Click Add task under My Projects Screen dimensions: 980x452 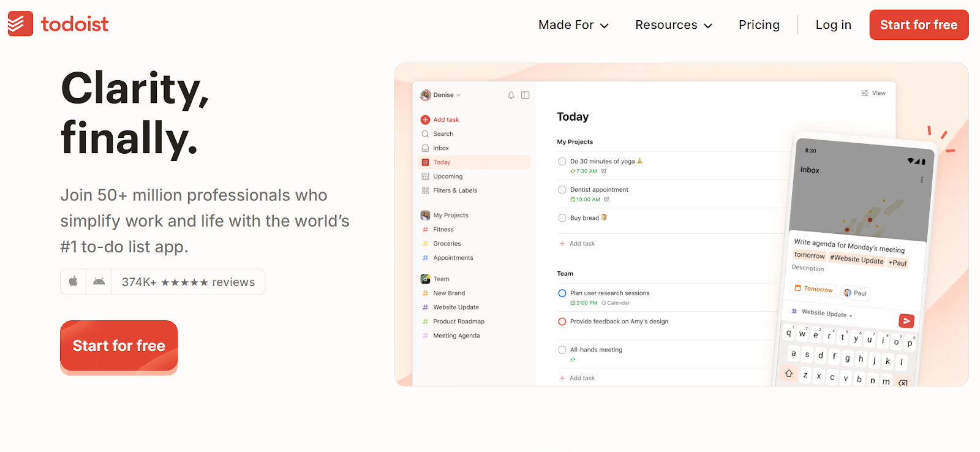(x=577, y=244)
